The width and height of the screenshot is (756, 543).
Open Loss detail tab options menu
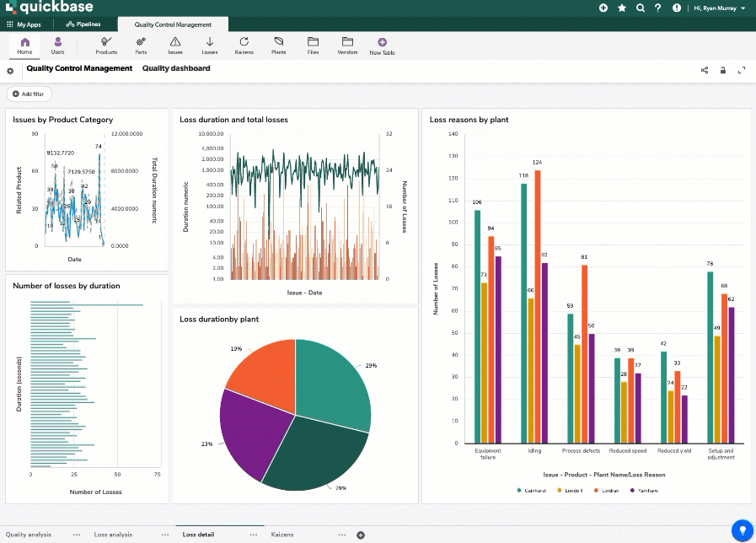pos(254,535)
